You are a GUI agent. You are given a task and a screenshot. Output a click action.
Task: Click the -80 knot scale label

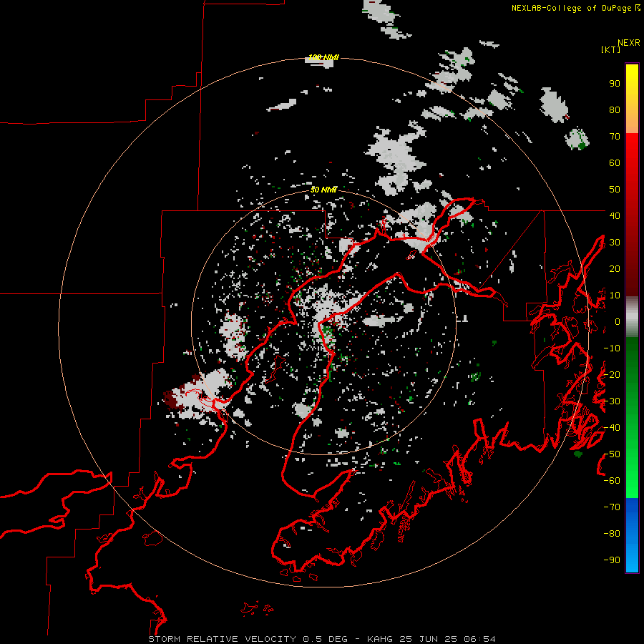tap(612, 534)
